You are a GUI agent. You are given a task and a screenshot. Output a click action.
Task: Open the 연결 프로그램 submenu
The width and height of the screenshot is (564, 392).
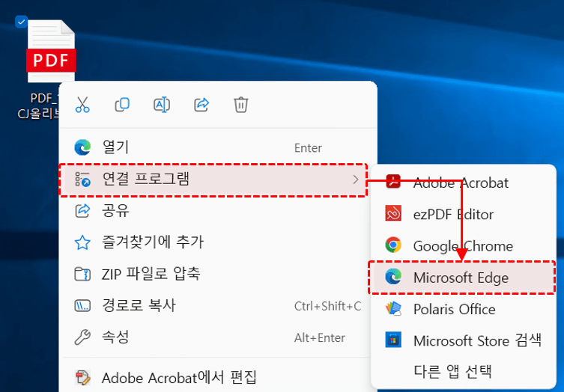[213, 180]
